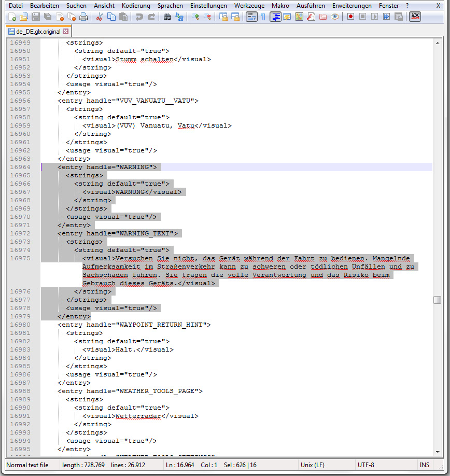Click the UTF-8 encoding status field

click(365, 465)
